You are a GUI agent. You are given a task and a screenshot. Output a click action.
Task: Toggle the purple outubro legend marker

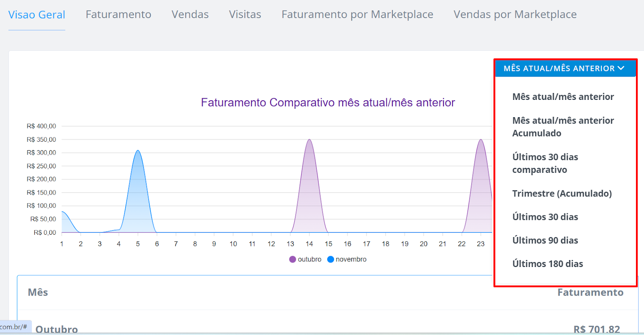pyautogui.click(x=293, y=259)
